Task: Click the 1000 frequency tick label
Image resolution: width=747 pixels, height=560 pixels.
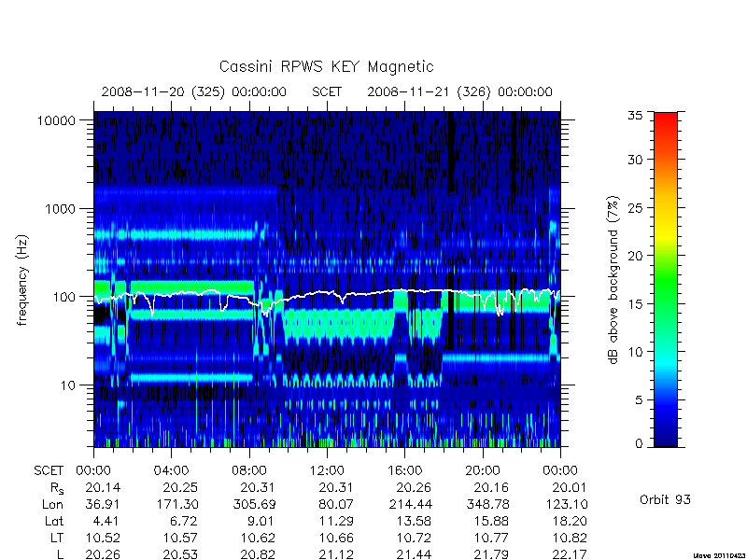Action: click(60, 208)
